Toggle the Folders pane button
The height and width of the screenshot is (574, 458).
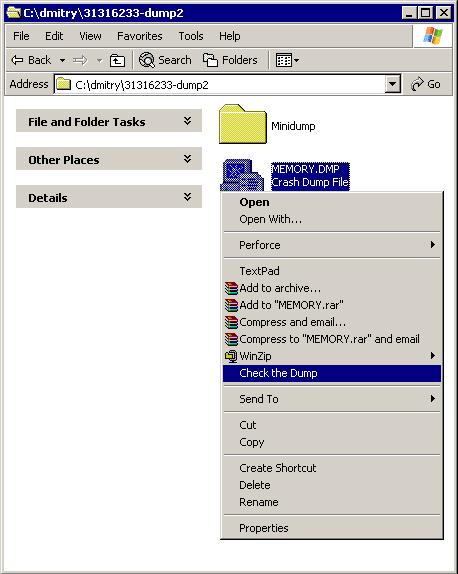230,60
